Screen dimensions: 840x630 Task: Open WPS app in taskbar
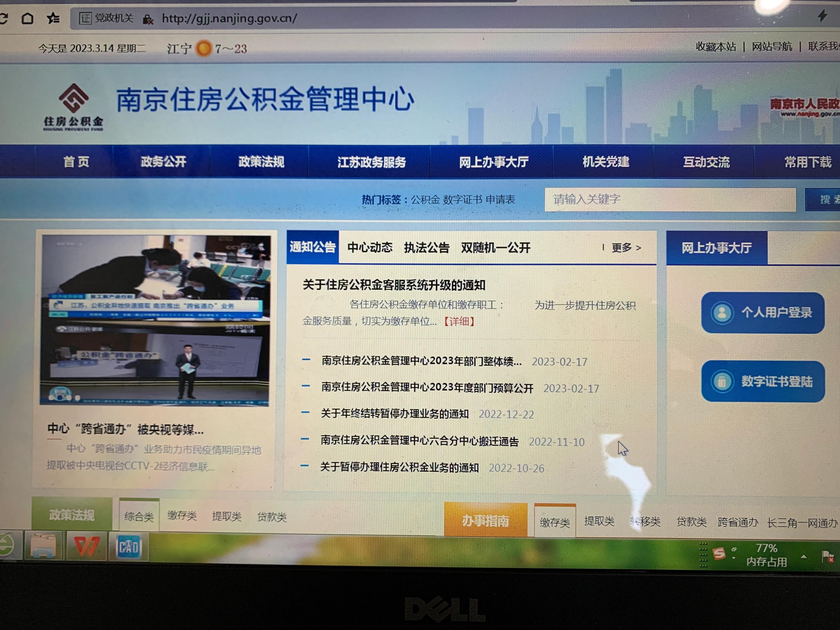86,546
